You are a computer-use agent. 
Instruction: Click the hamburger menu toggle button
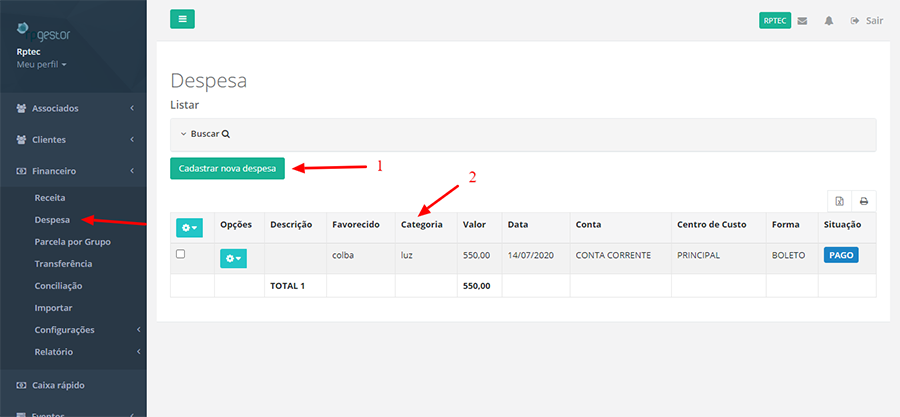click(x=182, y=19)
